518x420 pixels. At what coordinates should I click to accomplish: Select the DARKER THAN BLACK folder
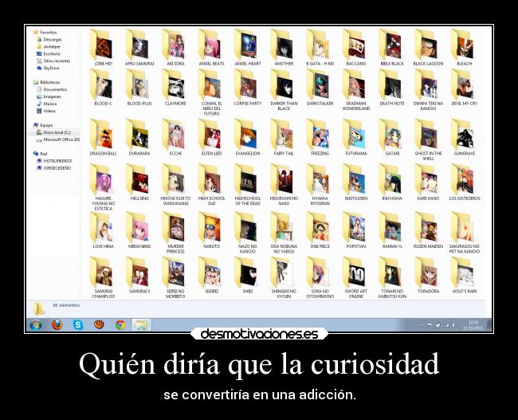[x=284, y=90]
